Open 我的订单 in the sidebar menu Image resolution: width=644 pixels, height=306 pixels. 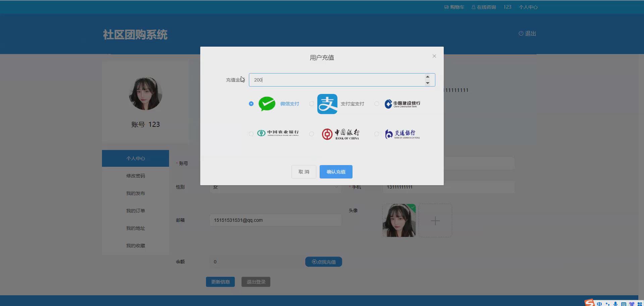coord(136,211)
